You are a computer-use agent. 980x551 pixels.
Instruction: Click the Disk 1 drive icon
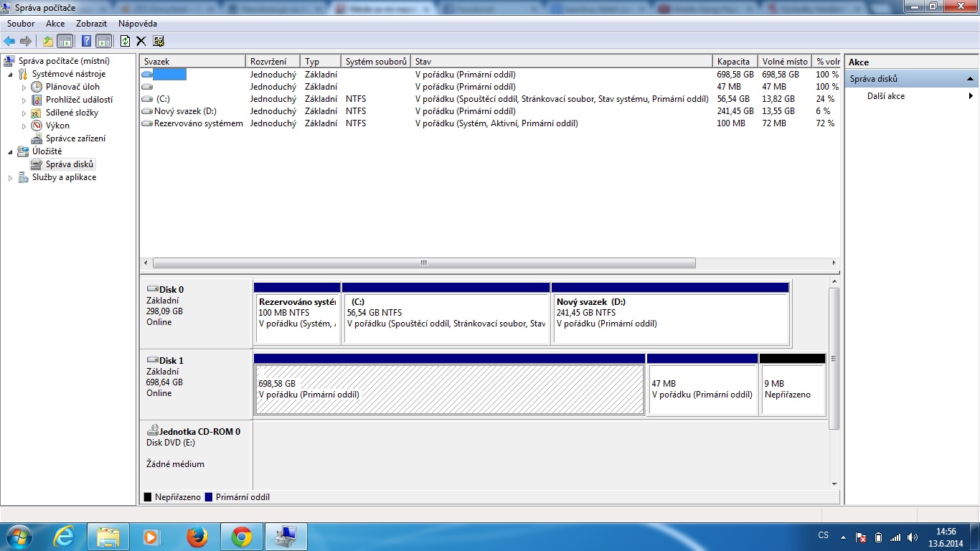coord(152,360)
